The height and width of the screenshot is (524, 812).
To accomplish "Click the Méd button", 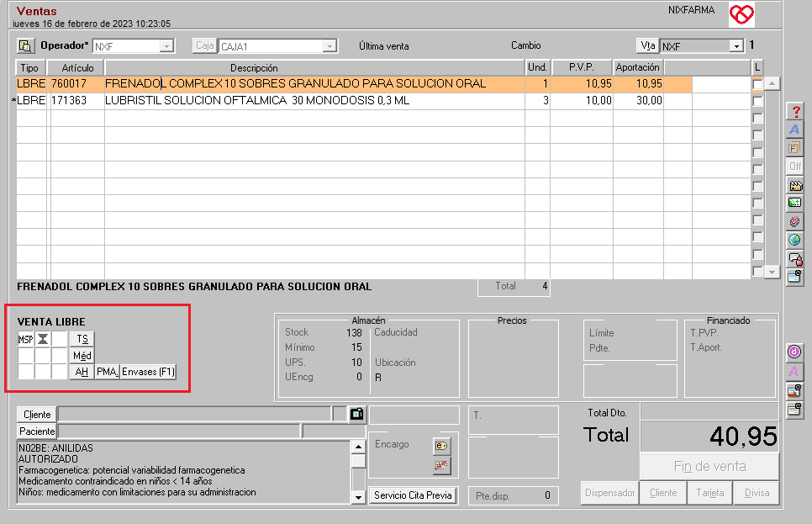I will [x=82, y=356].
